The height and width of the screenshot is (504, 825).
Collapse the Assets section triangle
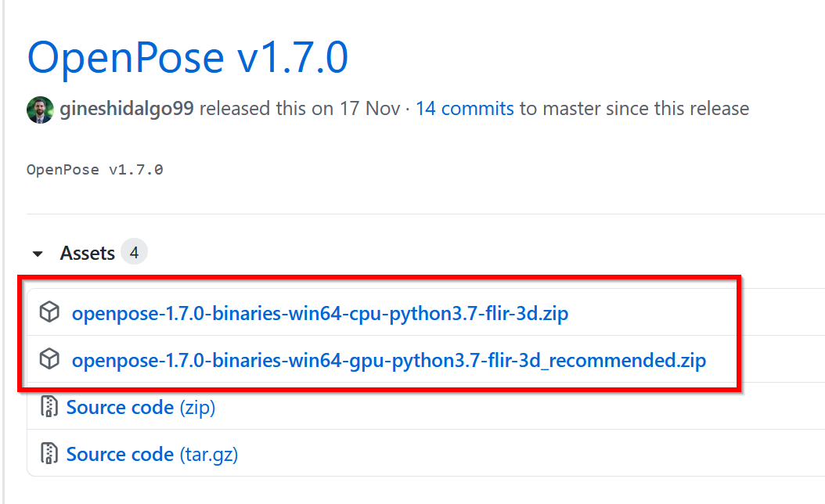click(38, 254)
